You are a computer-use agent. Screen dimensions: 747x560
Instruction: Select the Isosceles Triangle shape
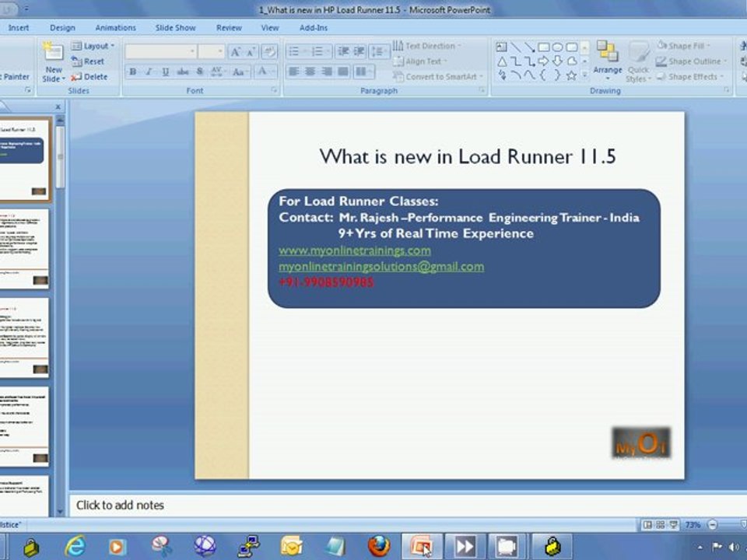(502, 61)
